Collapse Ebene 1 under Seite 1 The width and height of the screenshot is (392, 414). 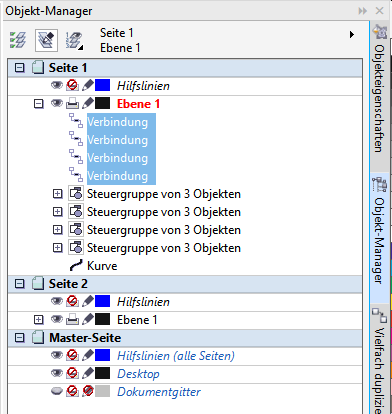[x=39, y=104]
